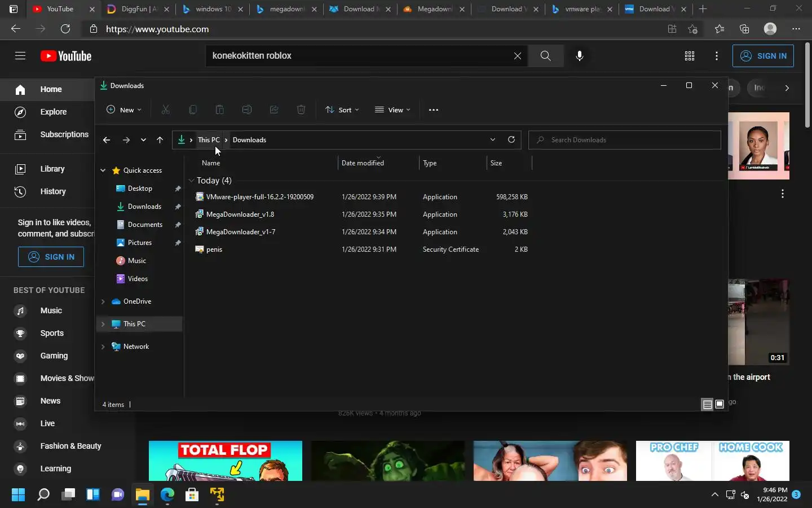Click the Rename icon in Explorer toolbar
Image resolution: width=812 pixels, height=508 pixels.
(x=247, y=110)
